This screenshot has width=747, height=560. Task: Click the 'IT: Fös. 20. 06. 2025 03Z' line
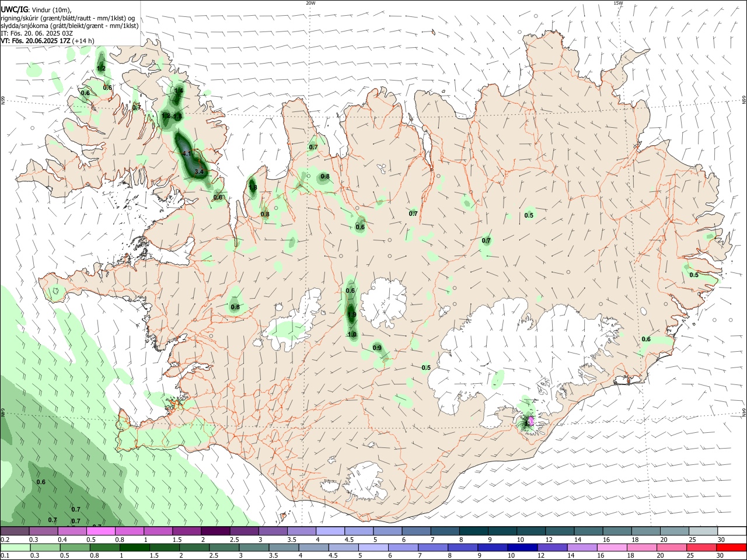[x=37, y=33]
